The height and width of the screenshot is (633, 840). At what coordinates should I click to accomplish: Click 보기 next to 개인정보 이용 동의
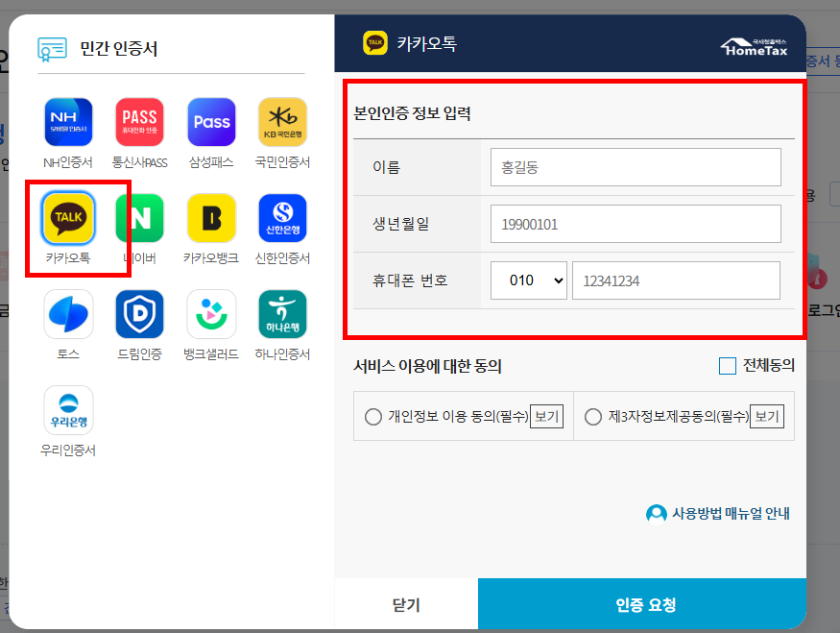pyautogui.click(x=547, y=416)
